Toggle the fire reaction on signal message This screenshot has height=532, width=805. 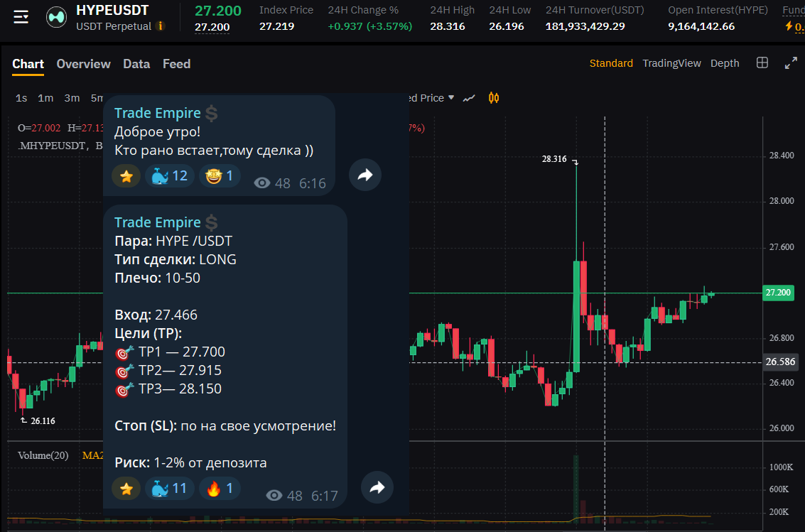tap(220, 488)
